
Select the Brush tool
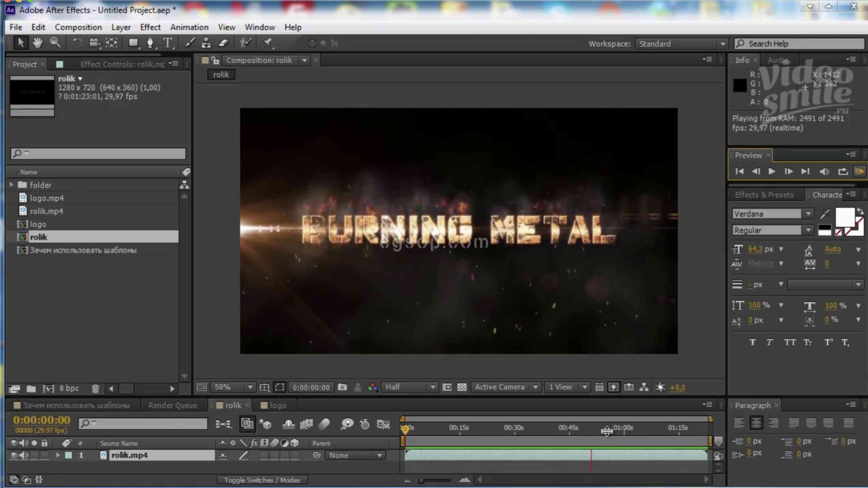coord(190,43)
